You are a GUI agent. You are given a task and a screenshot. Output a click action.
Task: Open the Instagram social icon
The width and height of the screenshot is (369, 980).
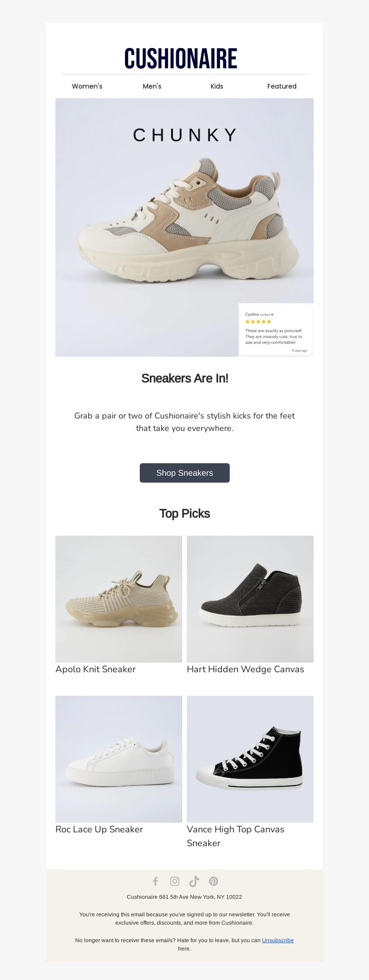175,881
